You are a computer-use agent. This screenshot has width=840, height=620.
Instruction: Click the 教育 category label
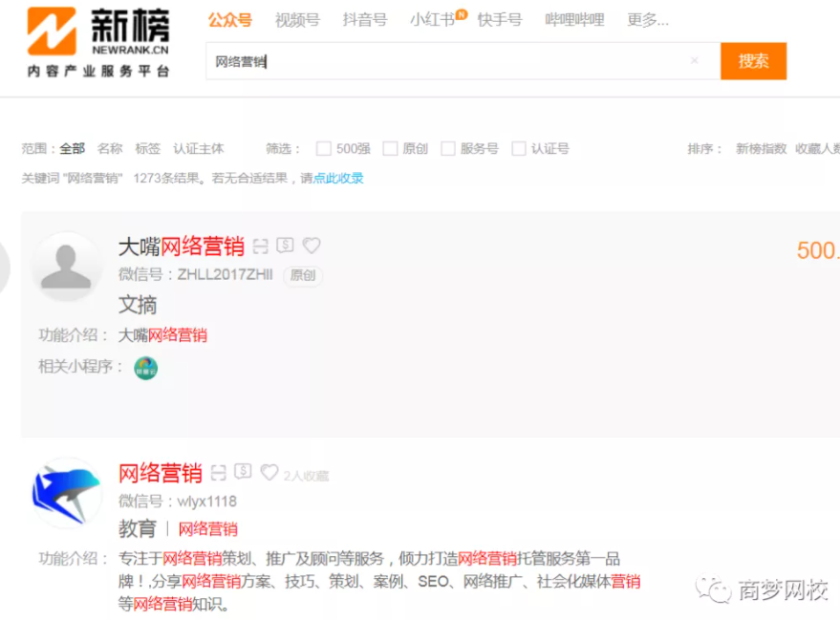point(138,529)
